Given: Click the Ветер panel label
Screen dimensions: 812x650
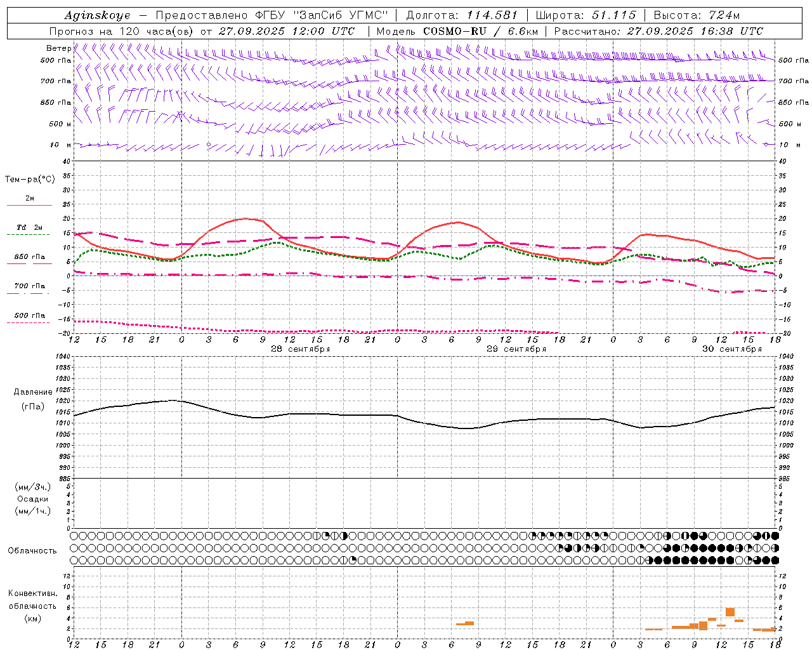Looking at the screenshot, I should (58, 48).
